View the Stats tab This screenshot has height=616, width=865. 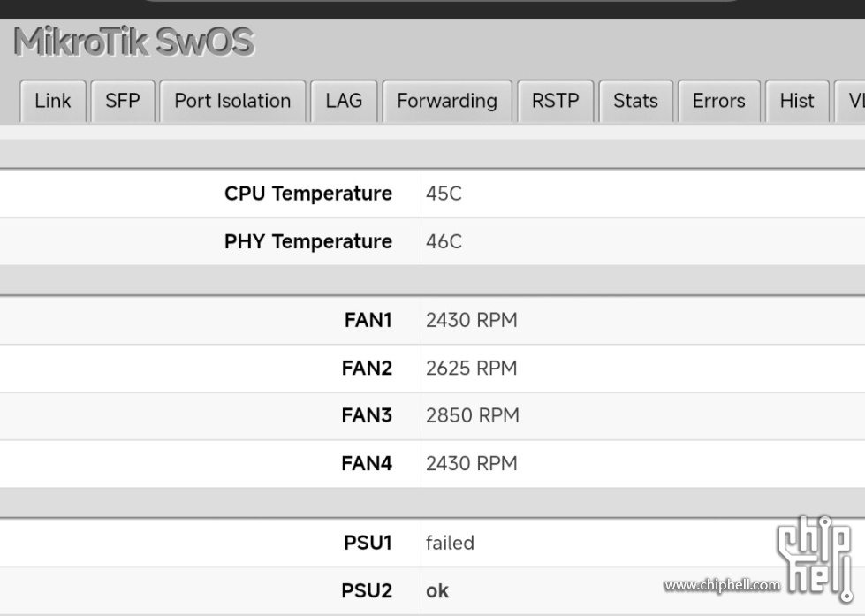click(635, 101)
